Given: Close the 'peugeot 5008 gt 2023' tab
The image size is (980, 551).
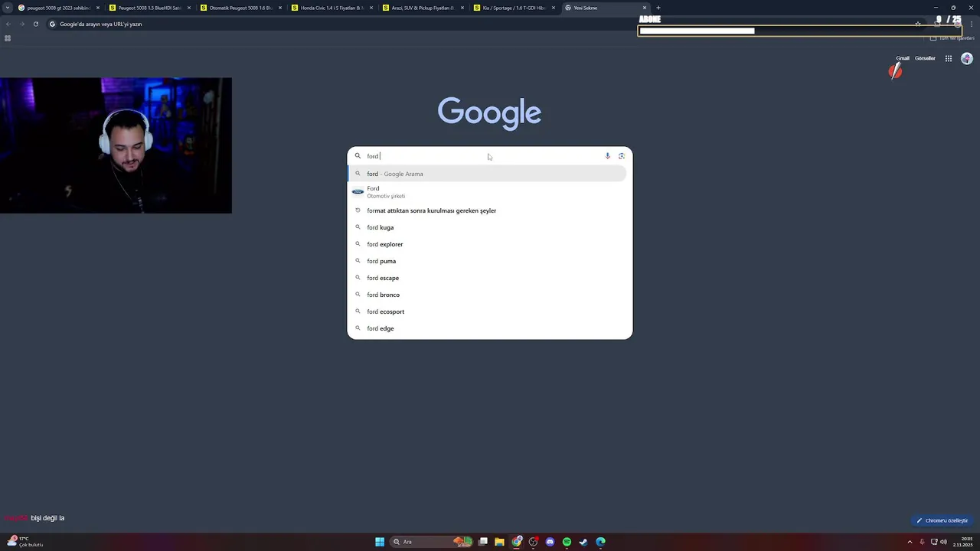Looking at the screenshot, I should pyautogui.click(x=98, y=8).
